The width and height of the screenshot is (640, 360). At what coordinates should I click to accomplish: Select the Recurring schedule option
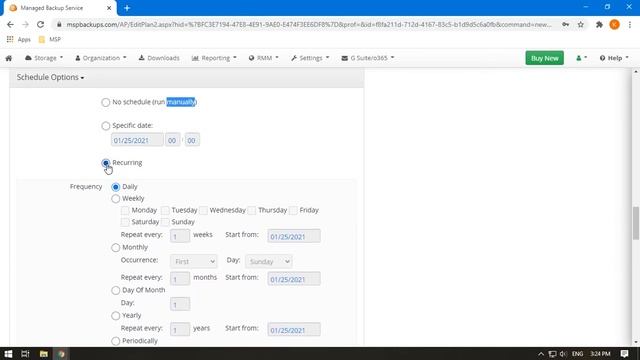pos(106,163)
